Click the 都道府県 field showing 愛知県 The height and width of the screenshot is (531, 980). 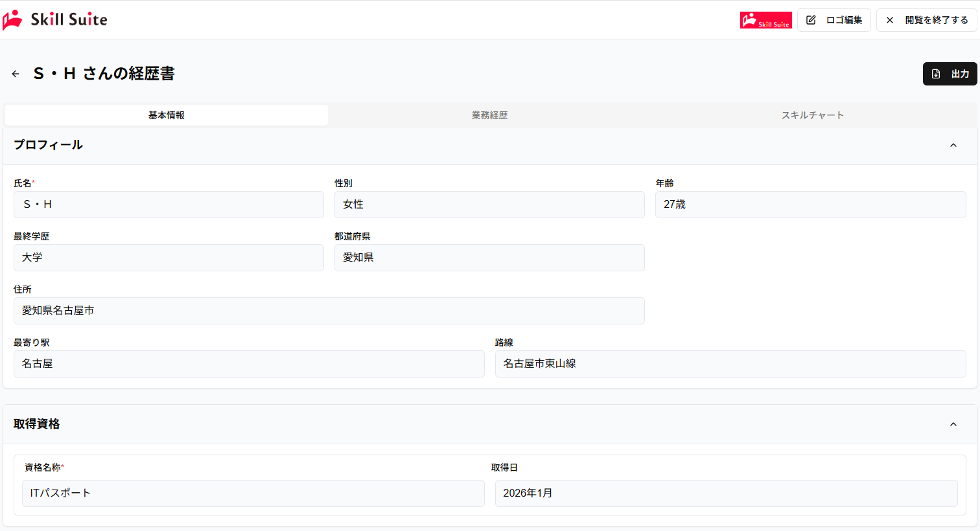[x=489, y=258]
